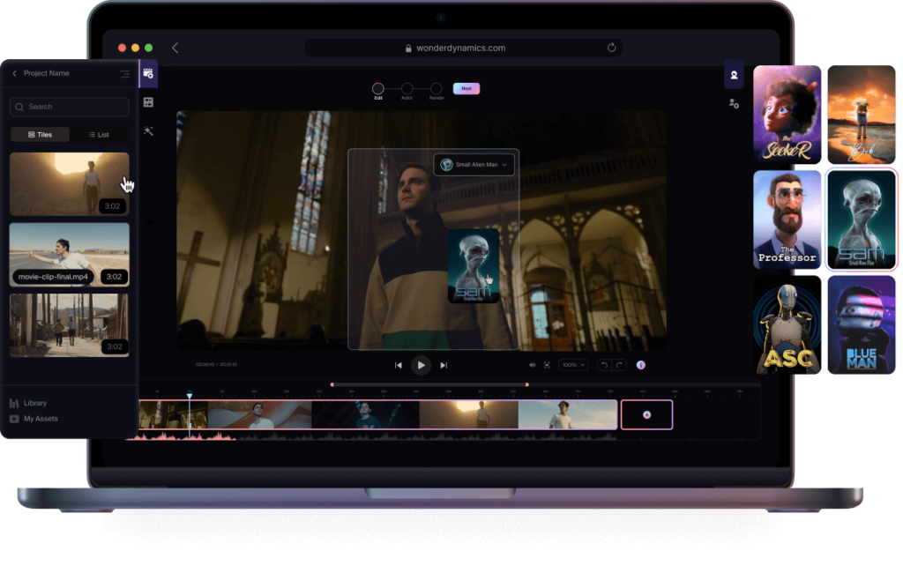Open the 100% zoom dropdown

click(x=573, y=365)
